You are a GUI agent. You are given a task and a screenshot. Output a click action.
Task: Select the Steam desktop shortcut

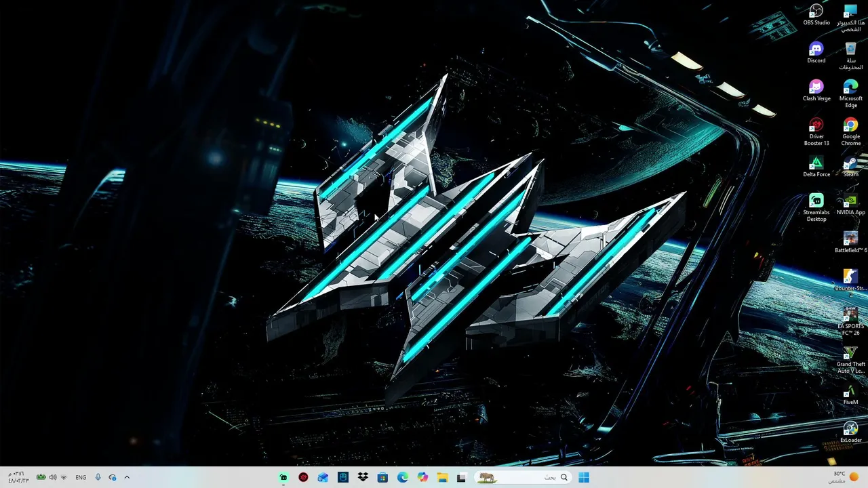tap(851, 167)
